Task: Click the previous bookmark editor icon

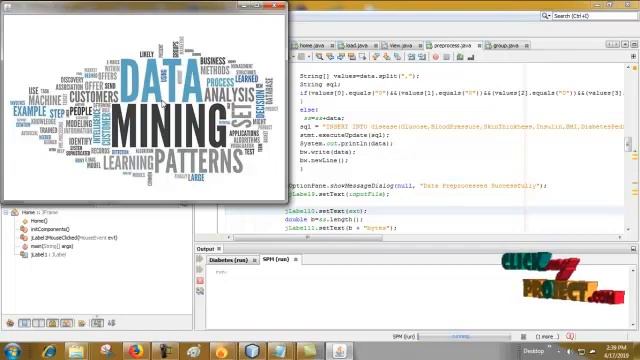Action: (x=376, y=57)
